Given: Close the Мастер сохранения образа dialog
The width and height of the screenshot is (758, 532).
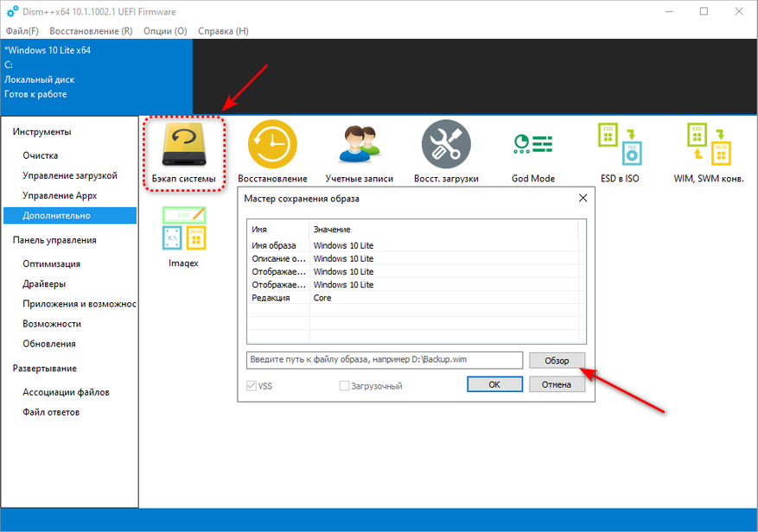Looking at the screenshot, I should click(x=583, y=198).
